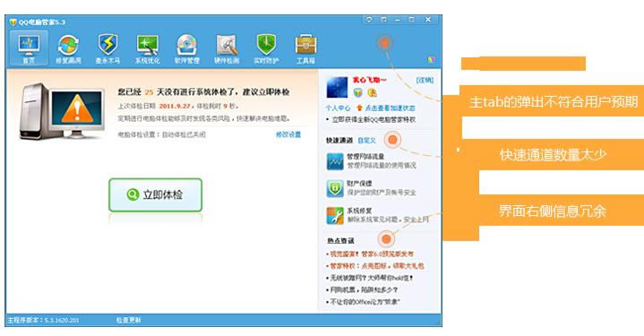This screenshot has width=644, height=336.
Task: Click the 管理网络流量 title text
Action: [365, 157]
